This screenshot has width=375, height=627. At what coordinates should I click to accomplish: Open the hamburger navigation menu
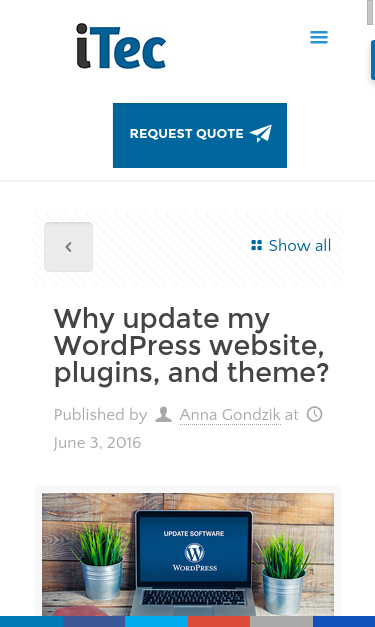pos(319,37)
